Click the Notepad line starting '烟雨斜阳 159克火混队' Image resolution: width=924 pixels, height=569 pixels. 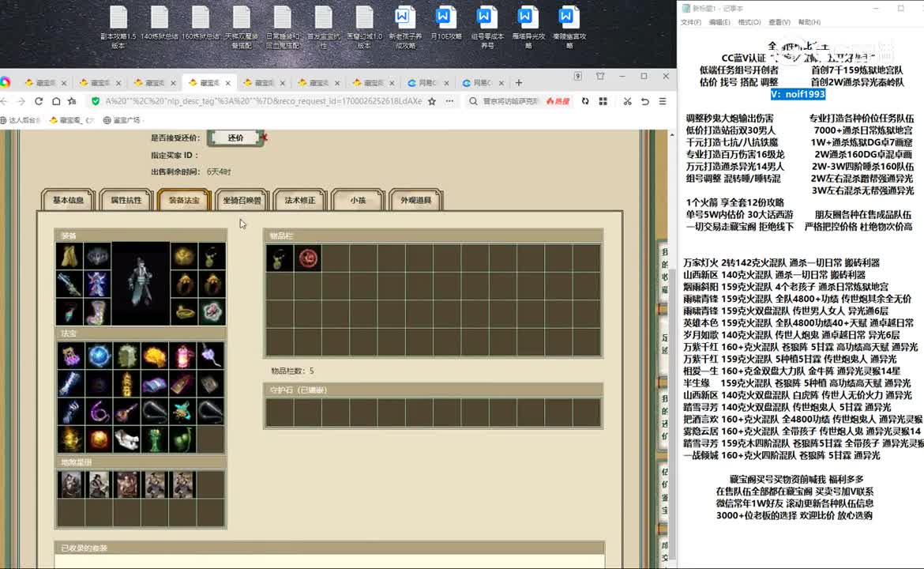[x=786, y=287]
